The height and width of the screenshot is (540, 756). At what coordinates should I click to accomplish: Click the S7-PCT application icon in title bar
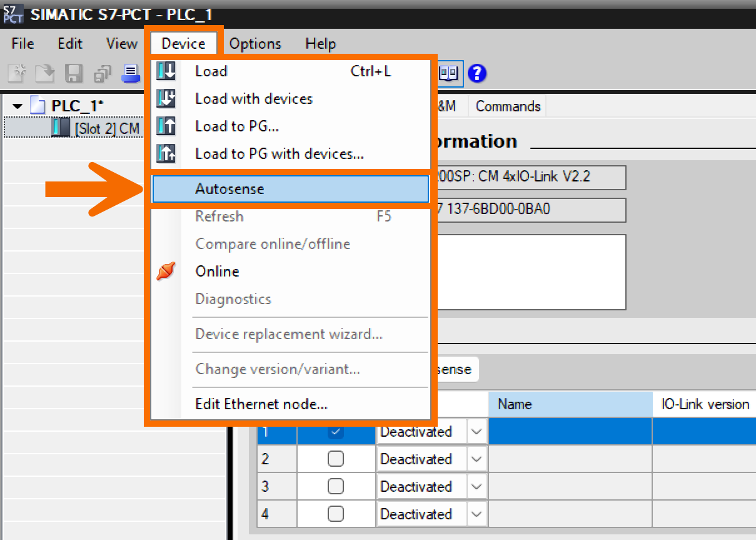click(13, 13)
